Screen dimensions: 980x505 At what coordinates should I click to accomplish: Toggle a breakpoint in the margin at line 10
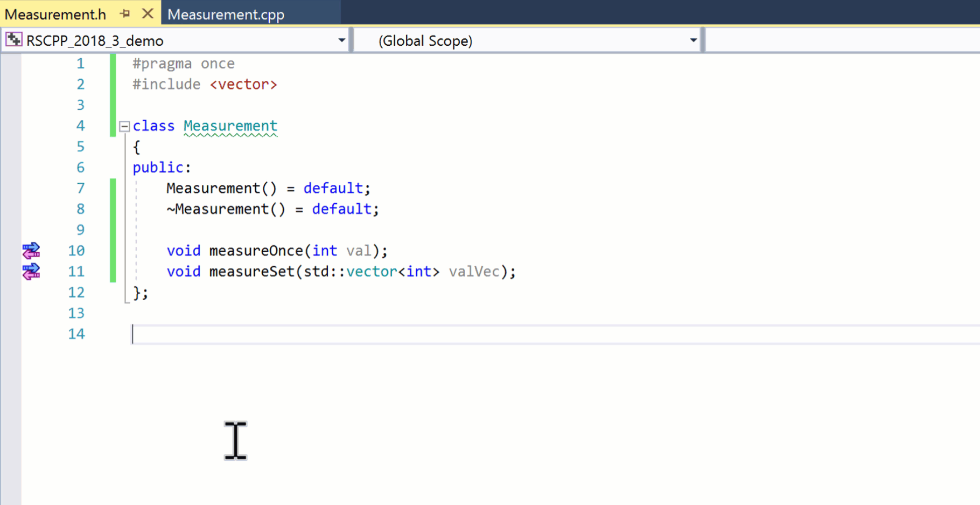(11, 250)
